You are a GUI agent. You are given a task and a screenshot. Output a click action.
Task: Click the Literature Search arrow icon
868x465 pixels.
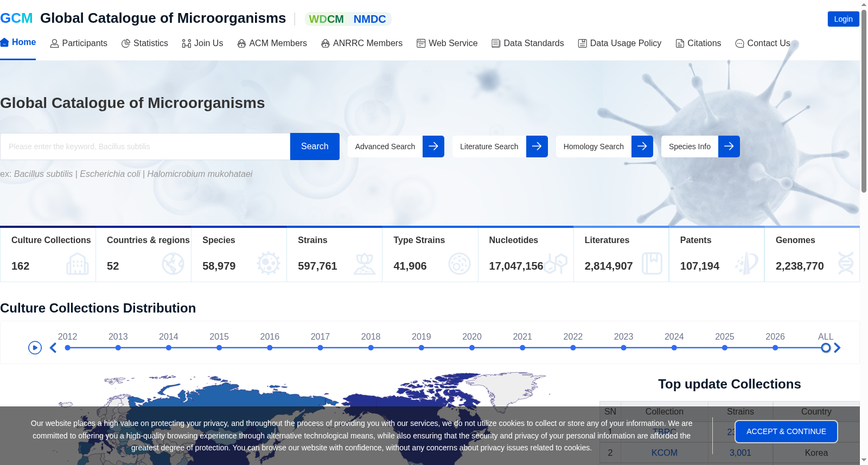pyautogui.click(x=537, y=146)
